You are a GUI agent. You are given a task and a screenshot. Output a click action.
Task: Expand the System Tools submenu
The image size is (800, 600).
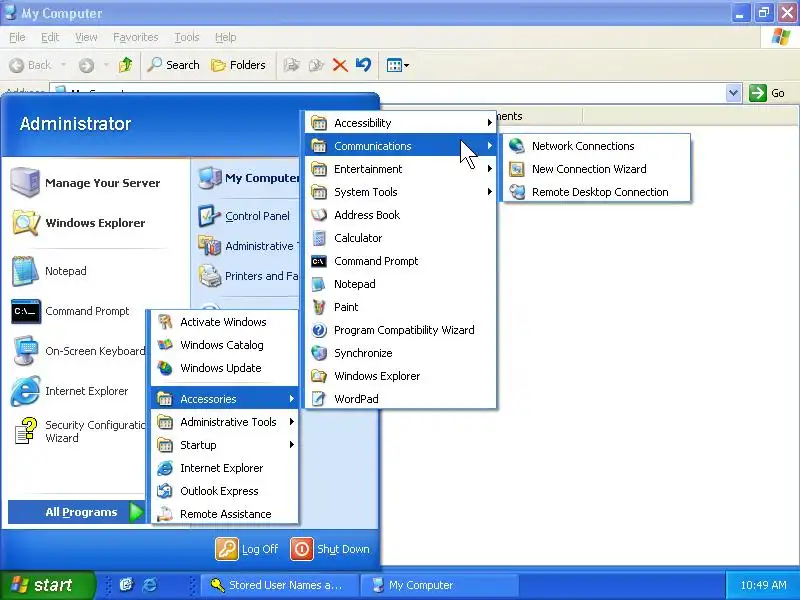pos(401,192)
